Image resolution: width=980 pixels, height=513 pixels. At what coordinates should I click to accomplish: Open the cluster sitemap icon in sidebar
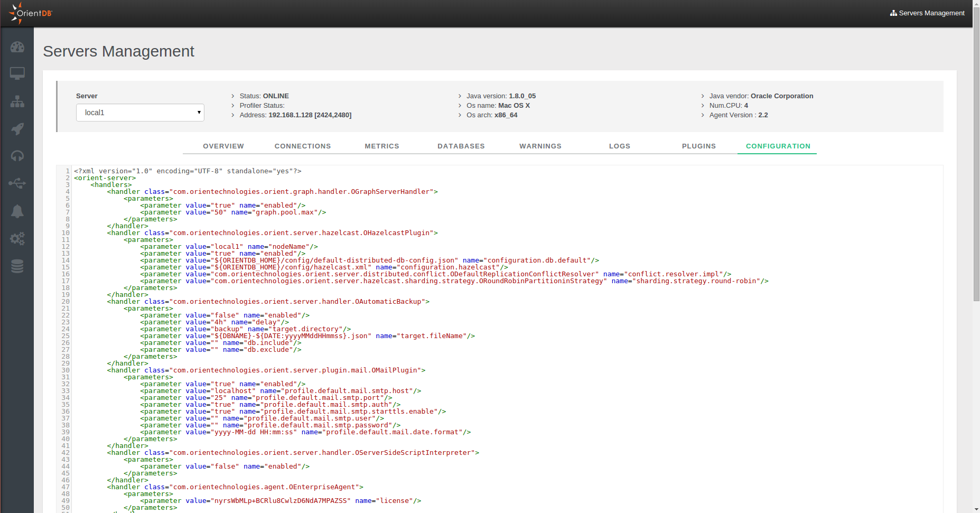pos(17,101)
